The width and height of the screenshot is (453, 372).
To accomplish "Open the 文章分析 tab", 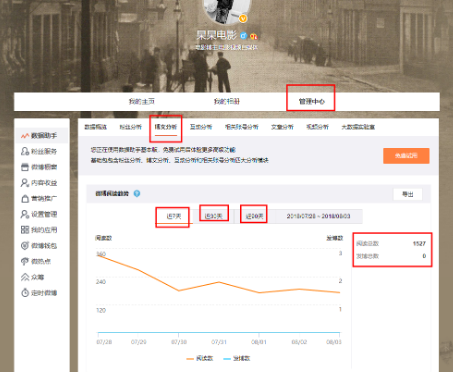I will tap(282, 127).
